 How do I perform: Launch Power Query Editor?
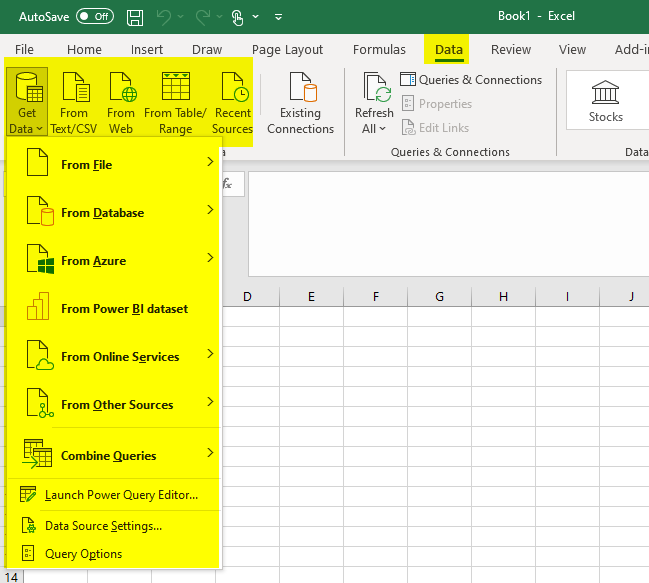[x=121, y=495]
